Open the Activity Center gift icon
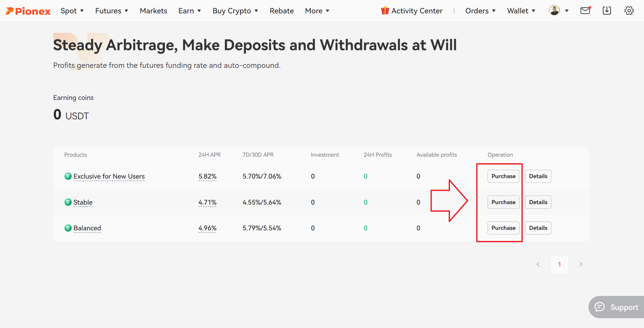 point(385,11)
